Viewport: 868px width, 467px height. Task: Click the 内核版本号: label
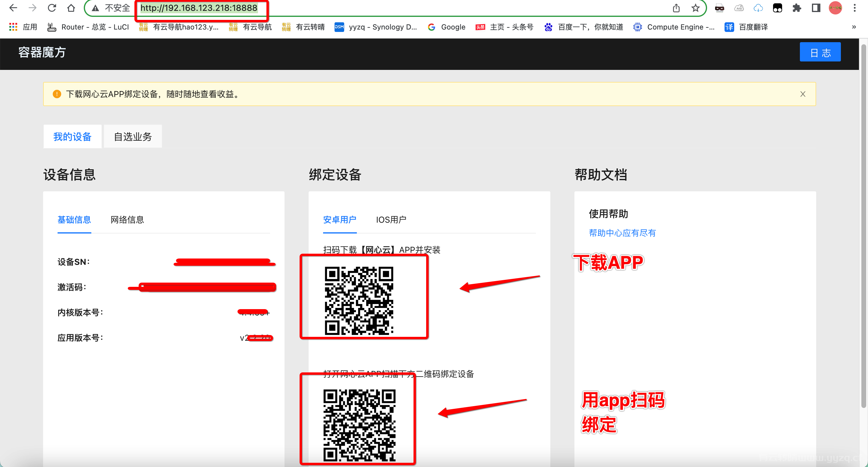pos(80,312)
